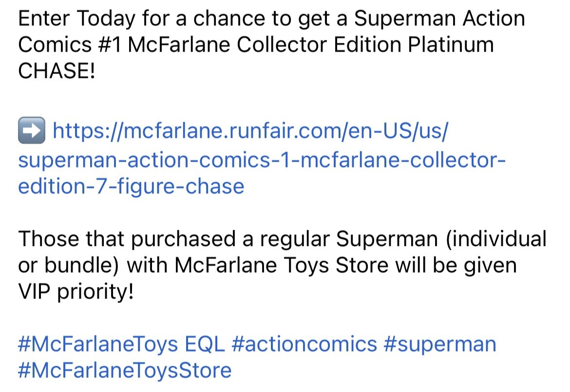The width and height of the screenshot is (570, 392).
Task: Open the EQL tagged page link
Action: (x=205, y=344)
